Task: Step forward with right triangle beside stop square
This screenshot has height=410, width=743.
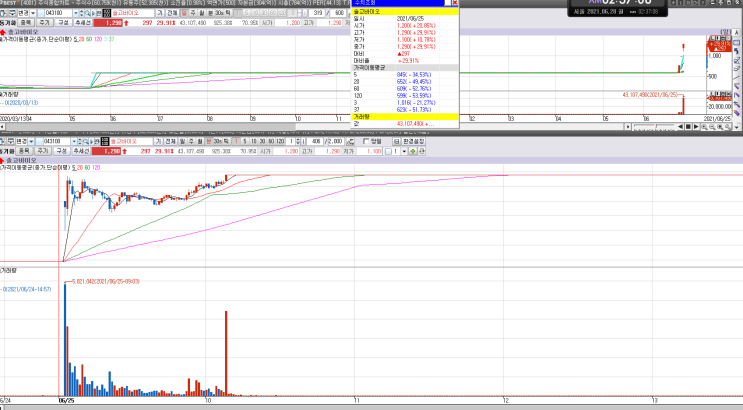Action: [x=696, y=127]
